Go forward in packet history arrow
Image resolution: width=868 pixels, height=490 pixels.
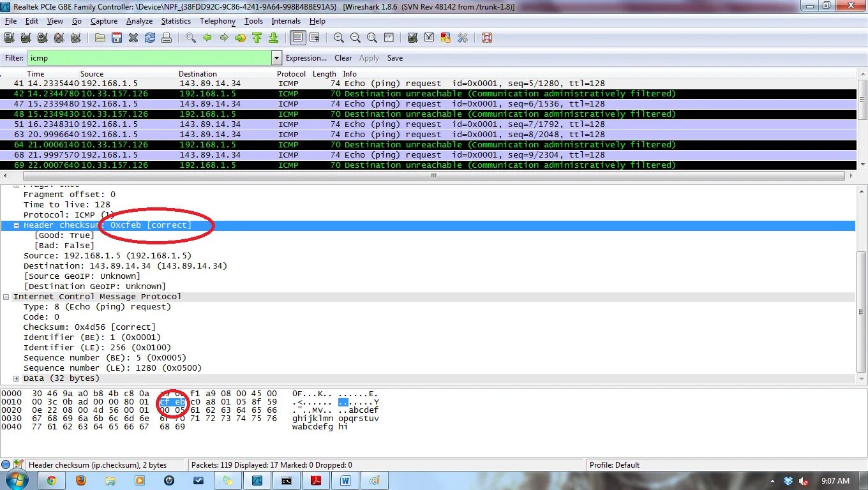click(x=224, y=38)
